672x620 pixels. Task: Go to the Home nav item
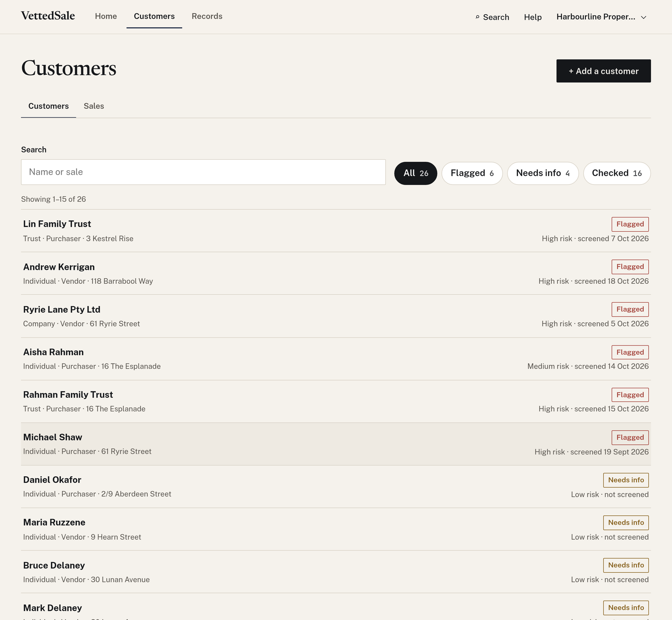[106, 16]
